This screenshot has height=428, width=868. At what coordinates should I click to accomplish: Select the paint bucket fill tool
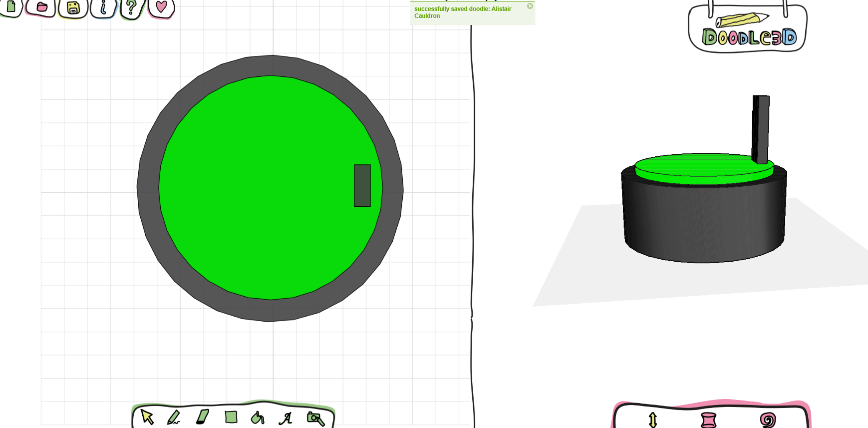pos(258,418)
